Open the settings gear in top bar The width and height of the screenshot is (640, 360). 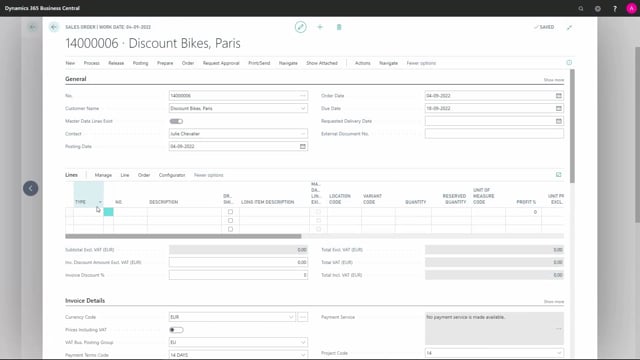click(x=598, y=9)
